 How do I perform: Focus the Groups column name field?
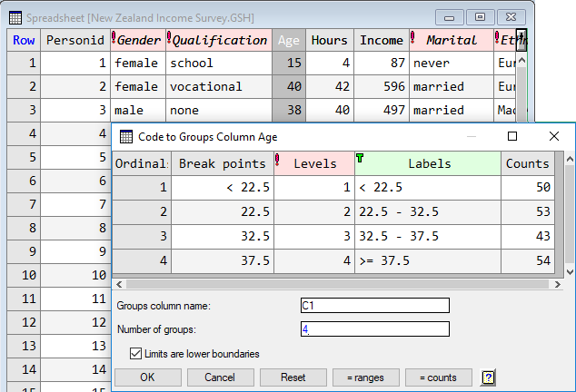click(374, 306)
